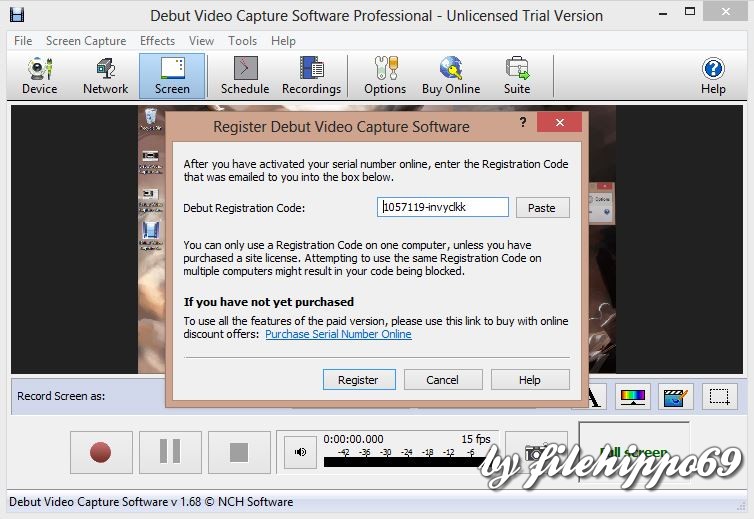Click the Paste button
This screenshot has height=519, width=754.
coord(542,208)
